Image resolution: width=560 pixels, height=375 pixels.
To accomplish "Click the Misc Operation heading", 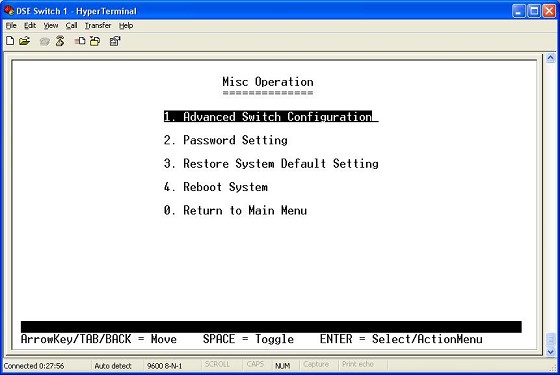I will coord(268,82).
